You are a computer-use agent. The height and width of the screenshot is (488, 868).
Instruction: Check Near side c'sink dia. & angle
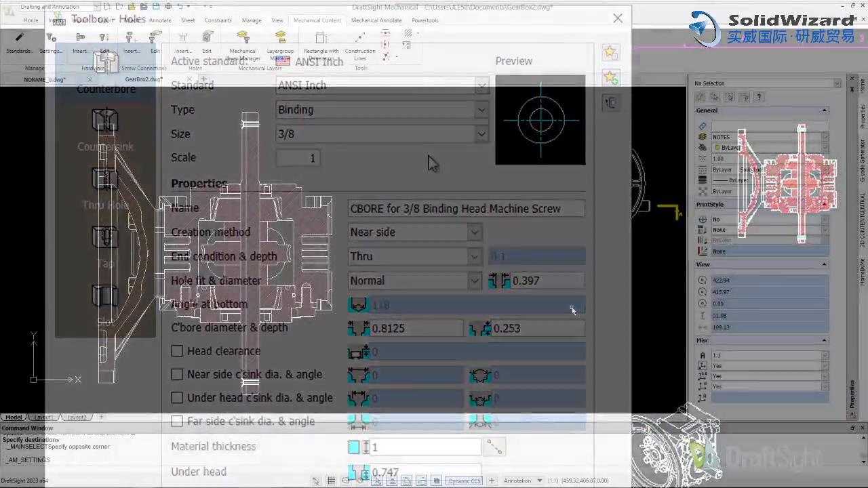177,374
